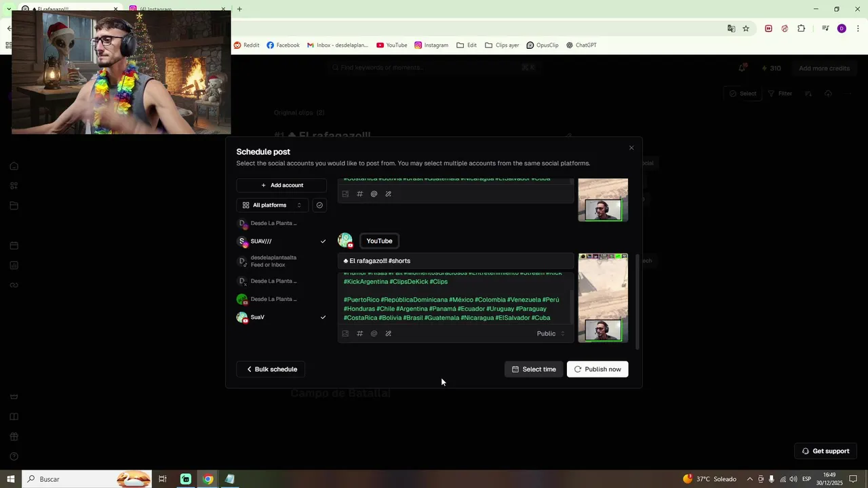Open Clips ayer bookmarks folder
The width and height of the screenshot is (868, 488).
(x=502, y=45)
